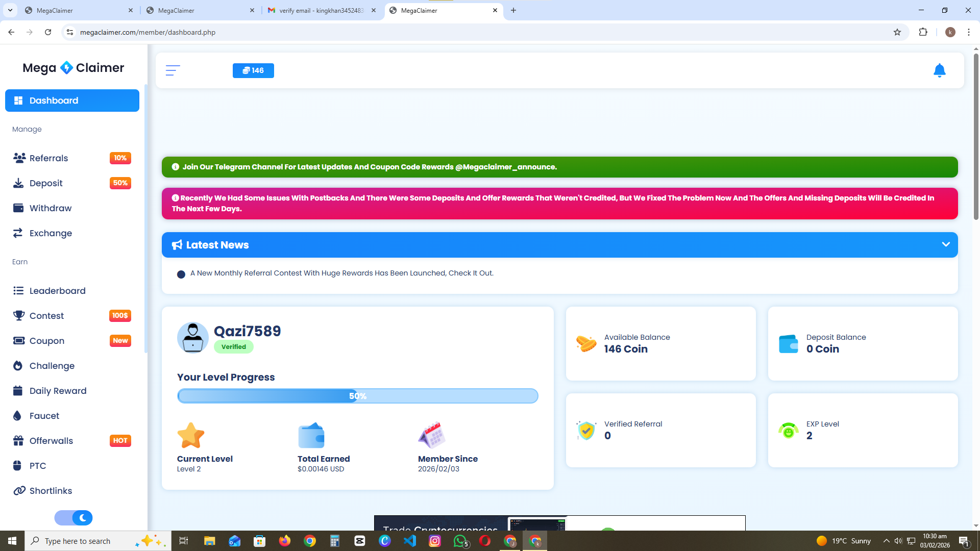The image size is (980, 551).
Task: Open Visual Studio Code from taskbar
Action: pos(410,541)
